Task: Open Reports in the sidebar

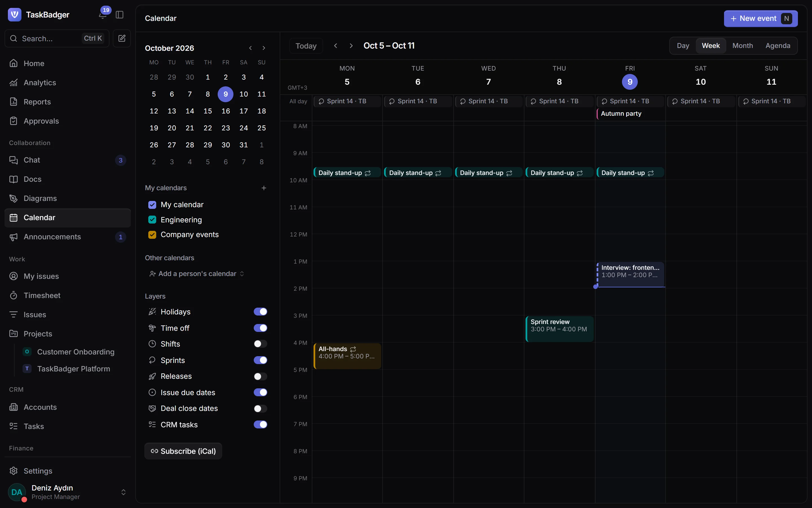Action: pyautogui.click(x=67, y=102)
